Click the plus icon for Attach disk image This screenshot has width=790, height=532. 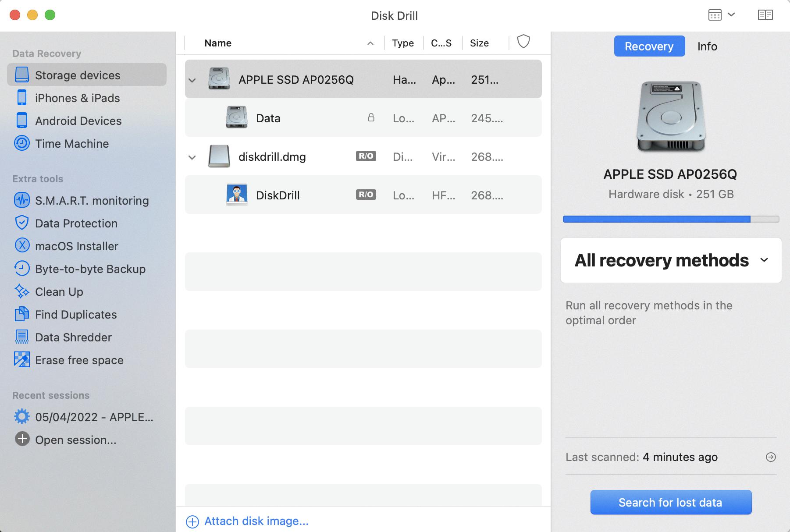pos(192,521)
